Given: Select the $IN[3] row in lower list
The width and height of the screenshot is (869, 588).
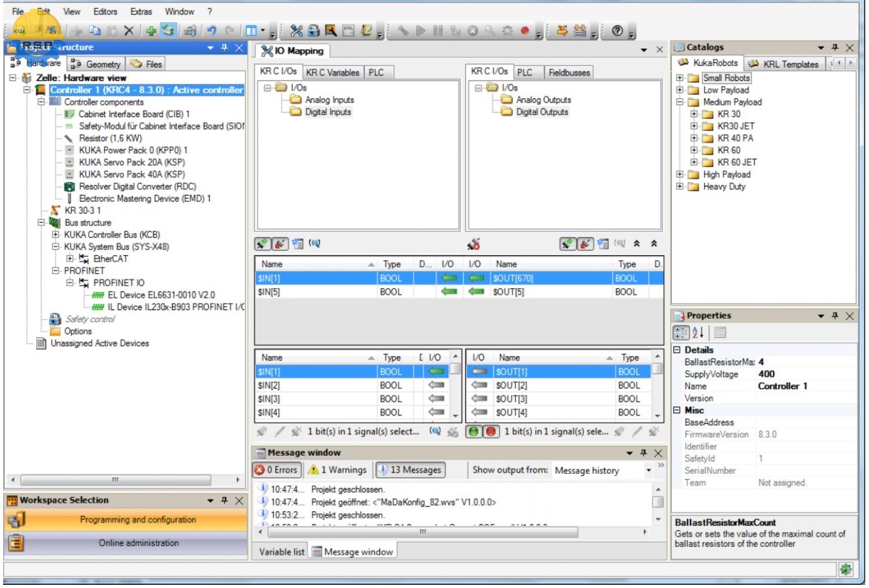Looking at the screenshot, I should pyautogui.click(x=352, y=399).
